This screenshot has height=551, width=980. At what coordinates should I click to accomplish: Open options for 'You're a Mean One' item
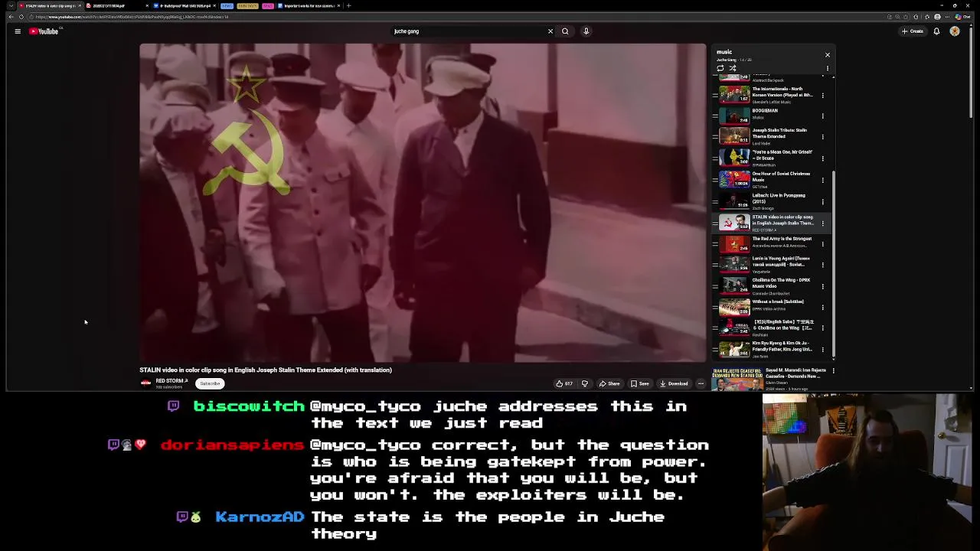pyautogui.click(x=823, y=158)
